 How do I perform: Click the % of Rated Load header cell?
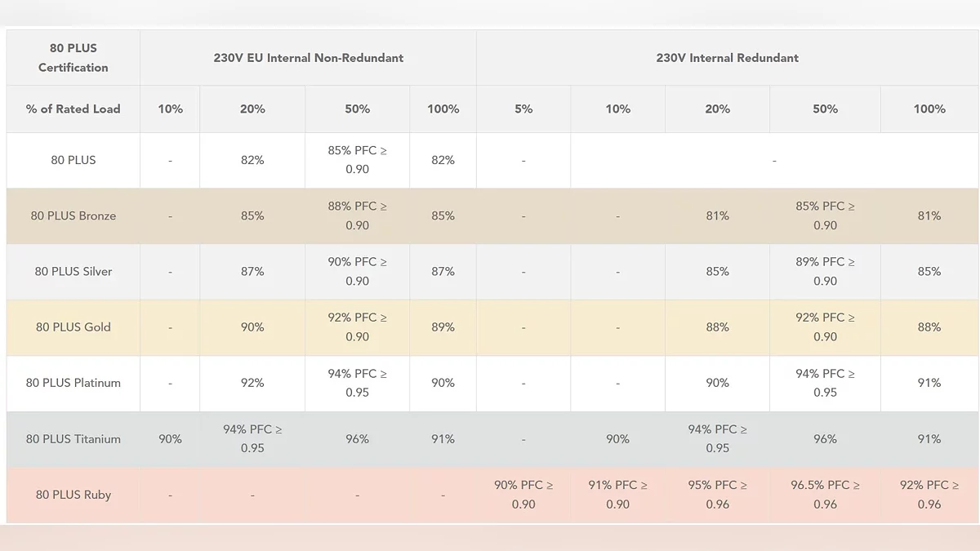pyautogui.click(x=73, y=109)
